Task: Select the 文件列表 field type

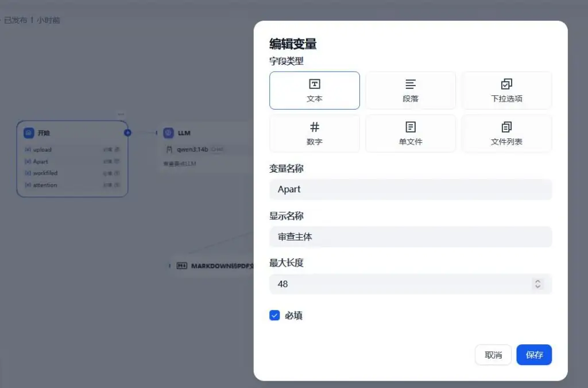Action: (x=506, y=133)
